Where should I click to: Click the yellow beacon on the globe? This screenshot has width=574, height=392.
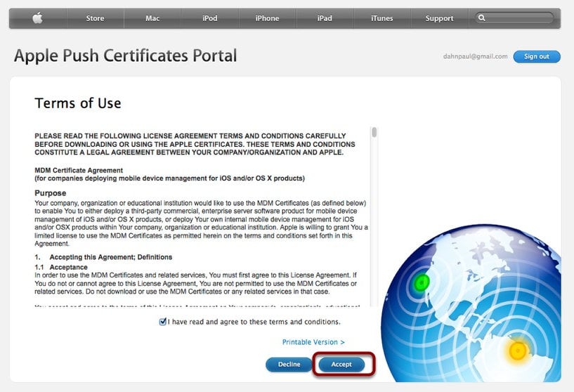pos(518,351)
